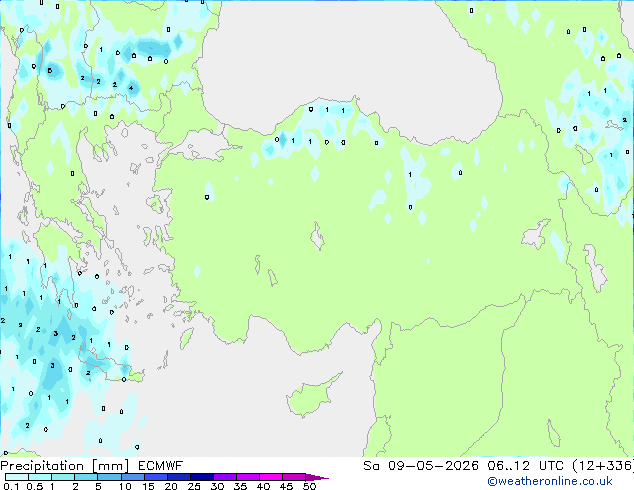Click the Cyprus island on the map
The image size is (634, 490).
pyautogui.click(x=309, y=397)
